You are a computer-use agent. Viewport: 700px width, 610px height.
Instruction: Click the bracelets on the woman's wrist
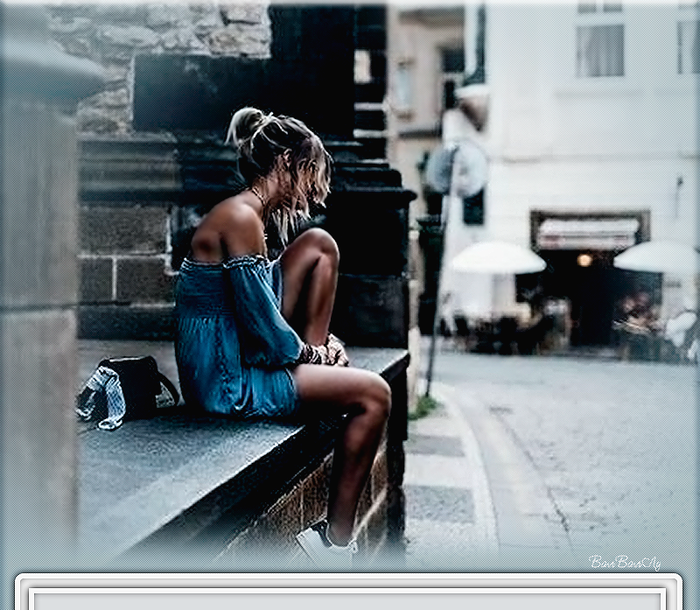pos(312,353)
